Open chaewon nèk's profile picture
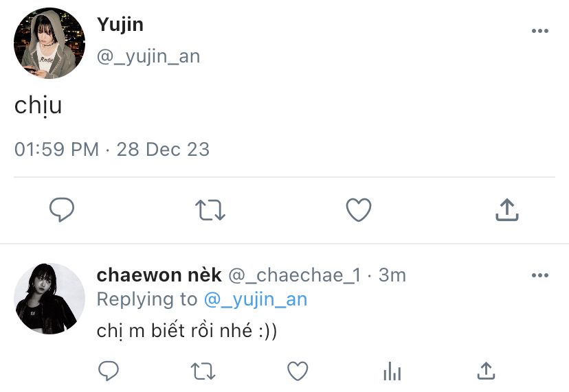The height and width of the screenshot is (392, 569). (x=49, y=298)
